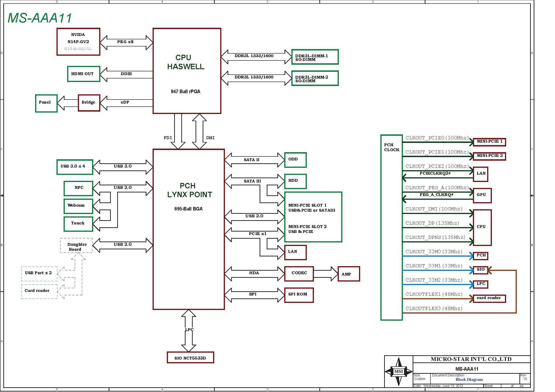Click the CLKOUT_33M1(33Mhz) signal label
555x392 pixels.
434,266
